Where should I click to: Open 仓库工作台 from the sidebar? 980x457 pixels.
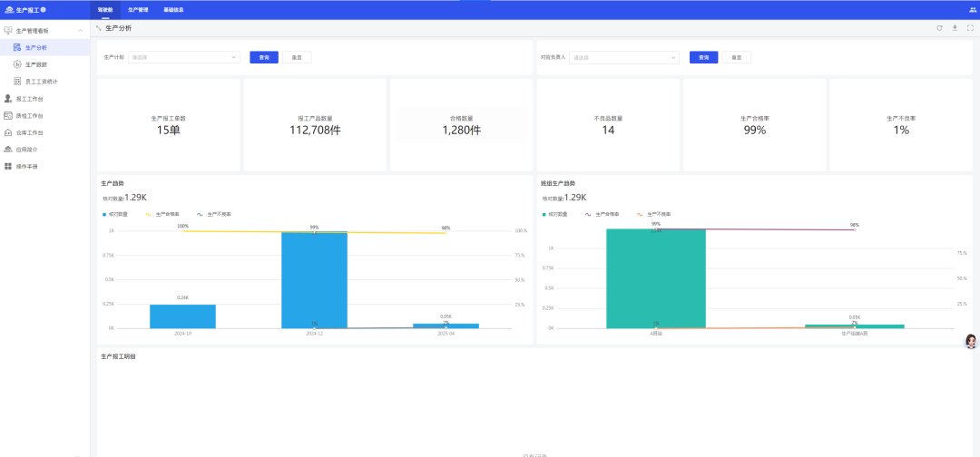coord(45,132)
